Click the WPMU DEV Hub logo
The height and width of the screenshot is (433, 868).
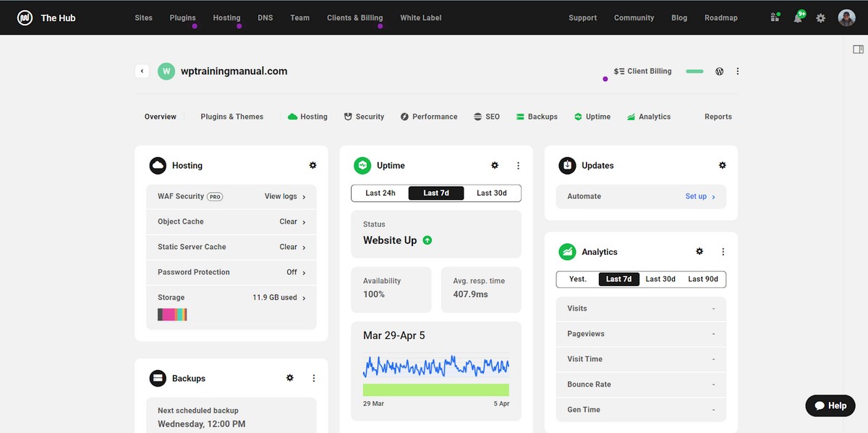pos(25,17)
